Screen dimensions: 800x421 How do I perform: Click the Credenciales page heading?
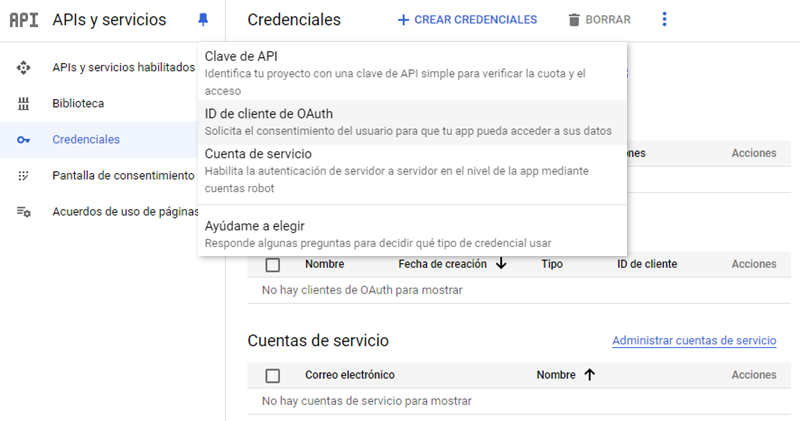point(294,20)
